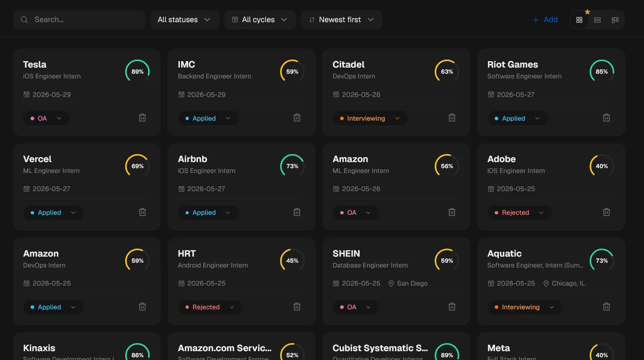Click the Add button

click(x=545, y=20)
